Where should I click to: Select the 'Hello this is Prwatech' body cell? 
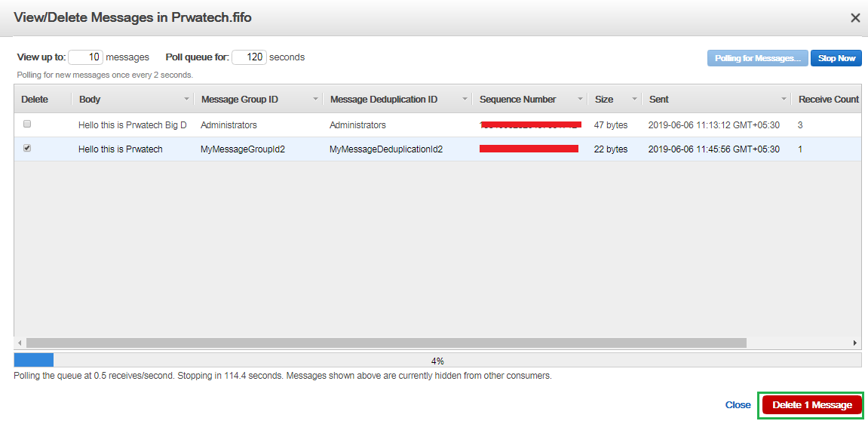click(x=120, y=149)
